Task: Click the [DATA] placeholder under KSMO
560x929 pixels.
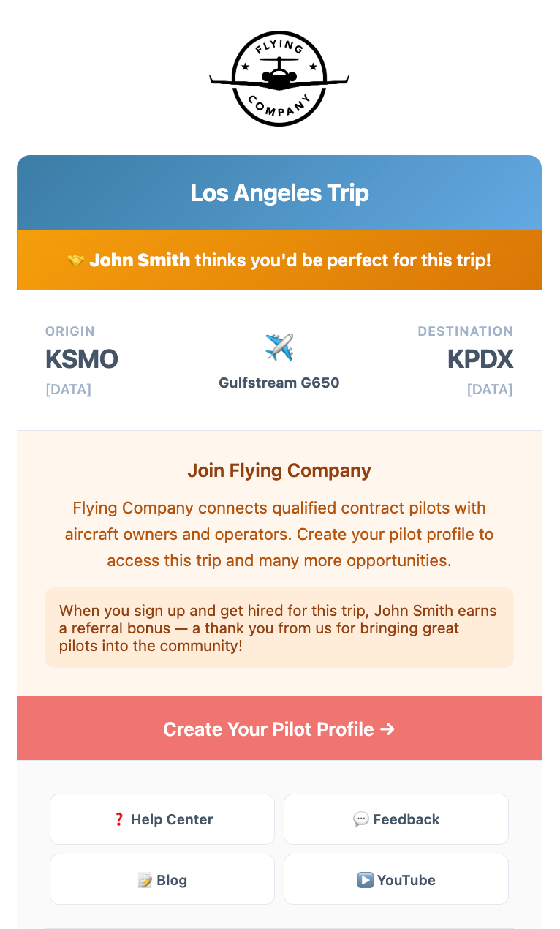Action: tap(69, 389)
